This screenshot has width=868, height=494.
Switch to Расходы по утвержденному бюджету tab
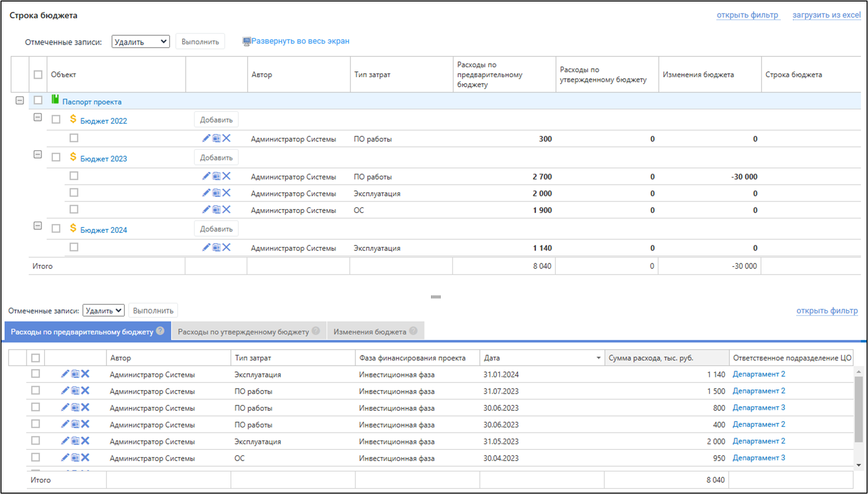point(243,331)
